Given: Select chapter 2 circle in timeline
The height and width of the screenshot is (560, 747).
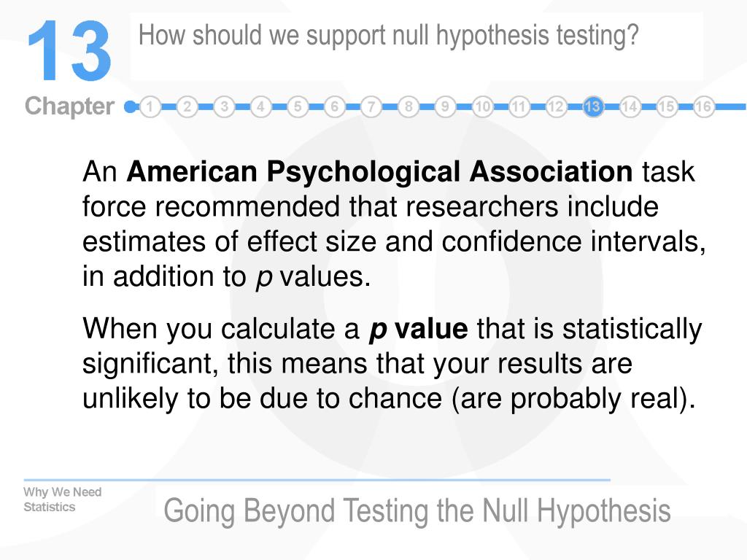Looking at the screenshot, I should (187, 106).
